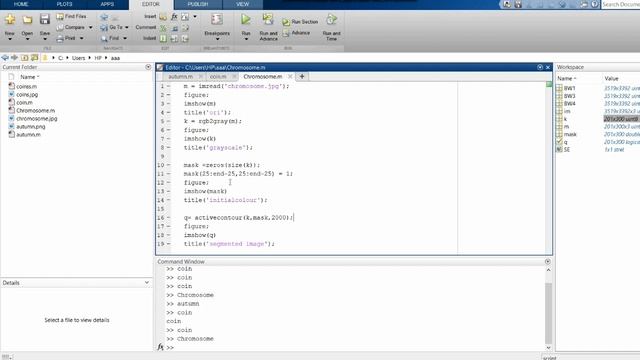
Task: Click the Open folder icon
Action: pos(27,19)
